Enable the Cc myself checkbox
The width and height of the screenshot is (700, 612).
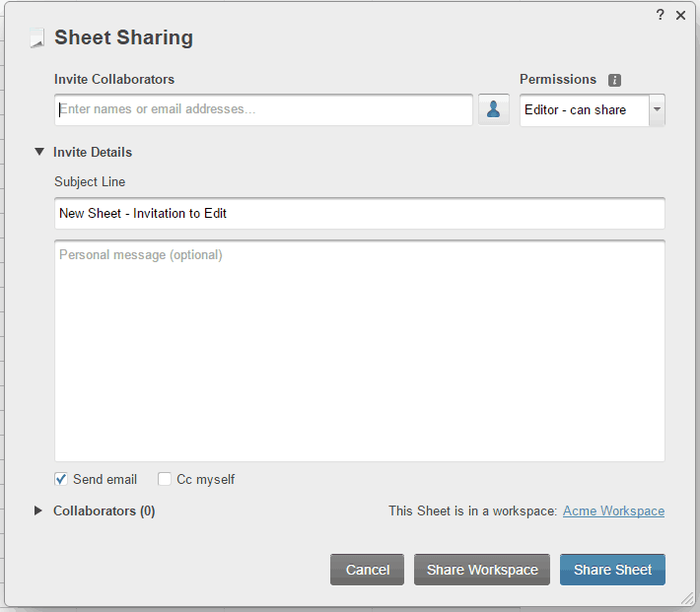coord(165,479)
